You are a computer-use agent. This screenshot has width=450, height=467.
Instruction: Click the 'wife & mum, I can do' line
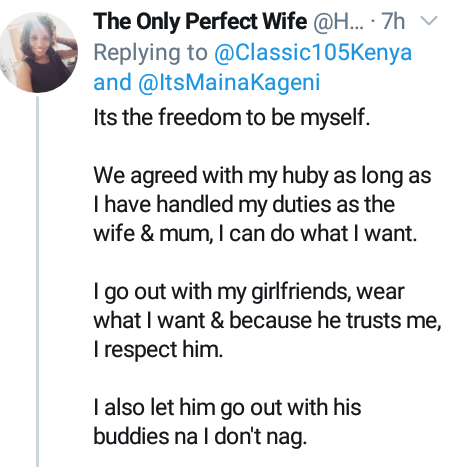255,233
